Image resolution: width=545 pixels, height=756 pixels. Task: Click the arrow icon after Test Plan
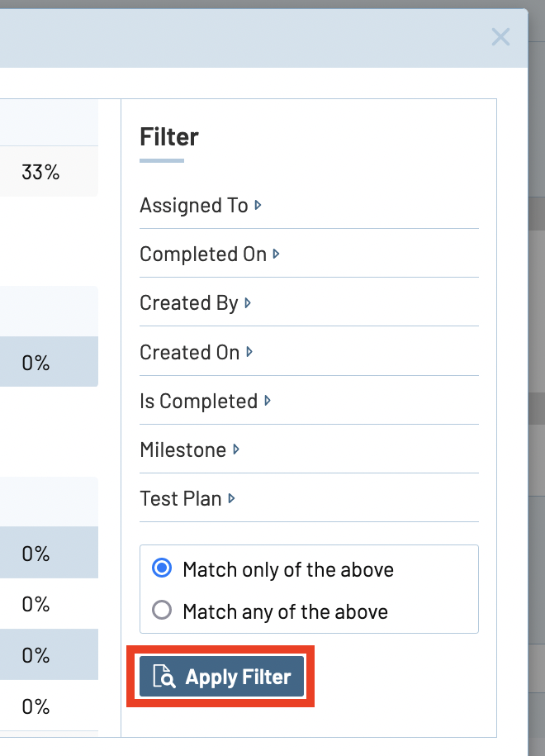click(232, 498)
